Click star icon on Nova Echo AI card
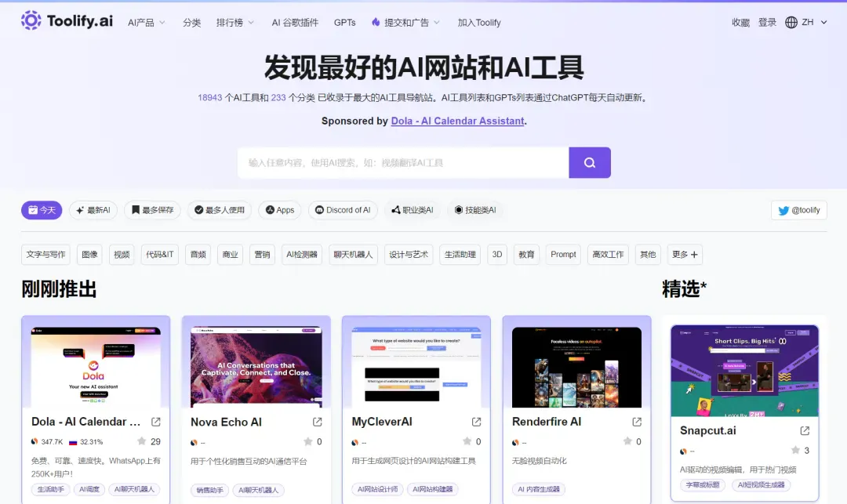This screenshot has width=847, height=504. click(308, 441)
